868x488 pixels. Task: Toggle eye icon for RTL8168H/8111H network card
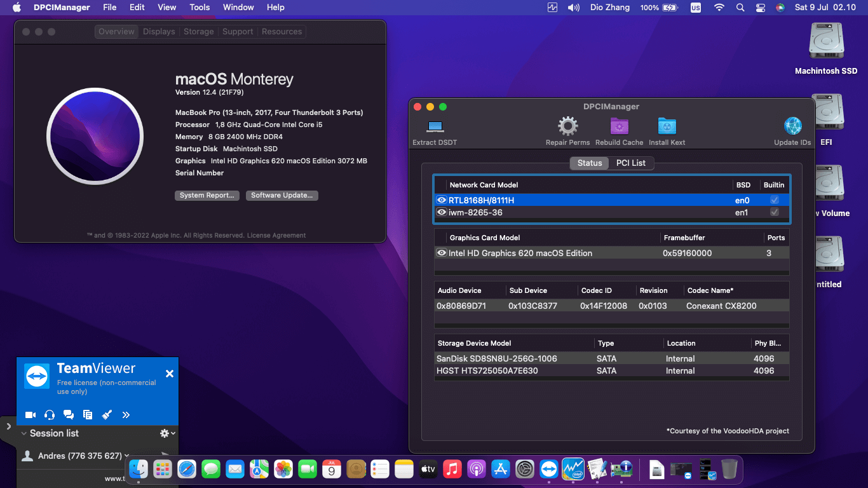pyautogui.click(x=441, y=200)
